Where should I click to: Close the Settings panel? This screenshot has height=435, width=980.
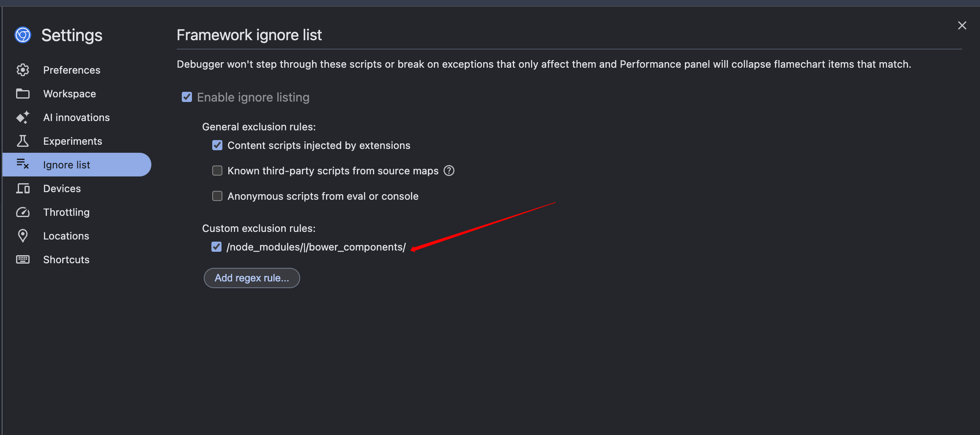point(962,25)
